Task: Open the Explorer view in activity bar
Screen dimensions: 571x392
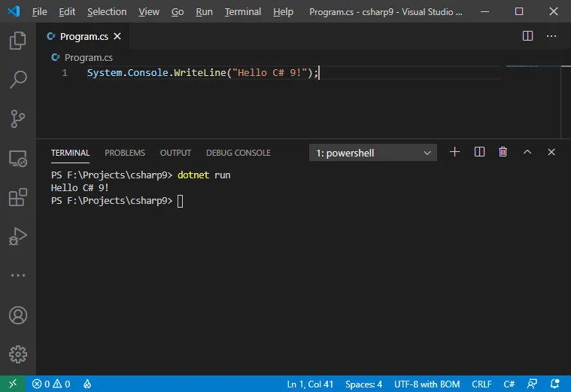Action: pos(17,41)
